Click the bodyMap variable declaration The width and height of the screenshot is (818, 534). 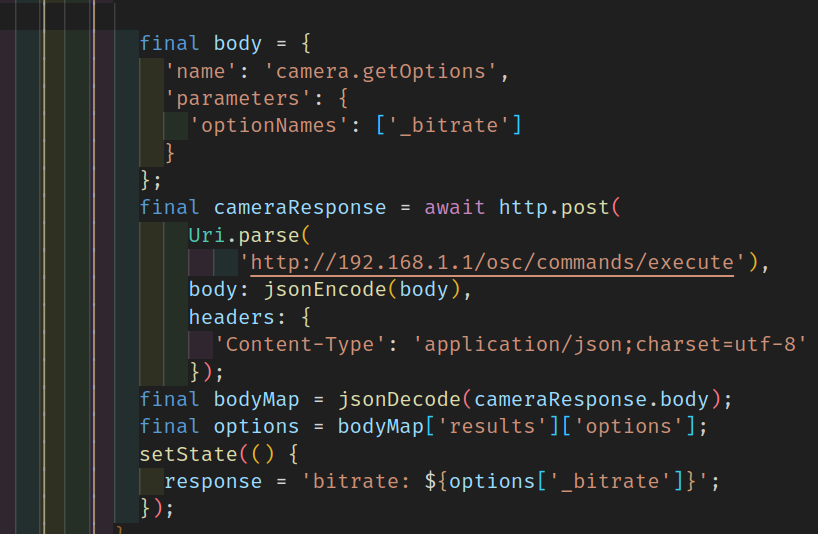point(257,399)
